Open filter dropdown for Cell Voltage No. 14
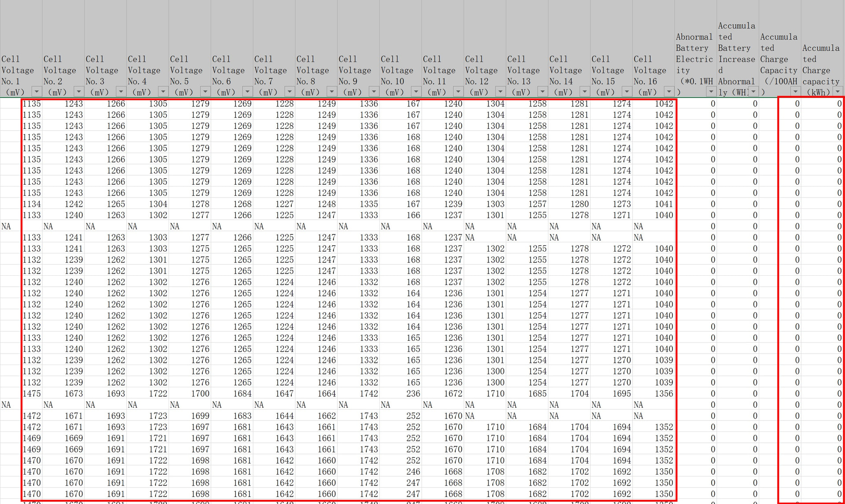 584,91
